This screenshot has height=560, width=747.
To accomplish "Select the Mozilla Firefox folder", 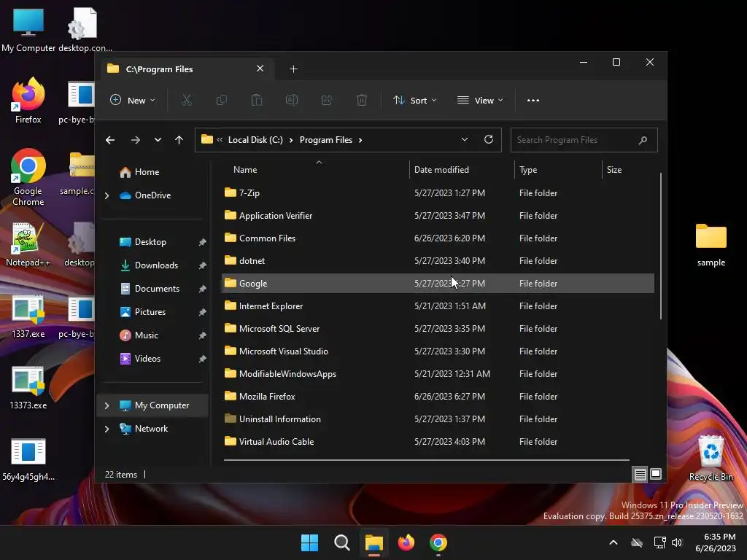I will point(438,397).
